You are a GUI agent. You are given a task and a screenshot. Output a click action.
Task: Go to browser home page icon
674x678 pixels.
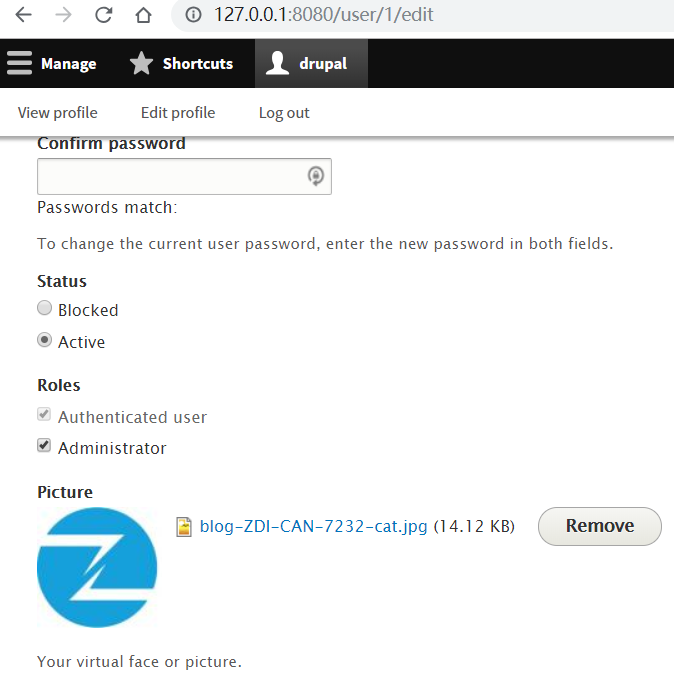coord(144,15)
